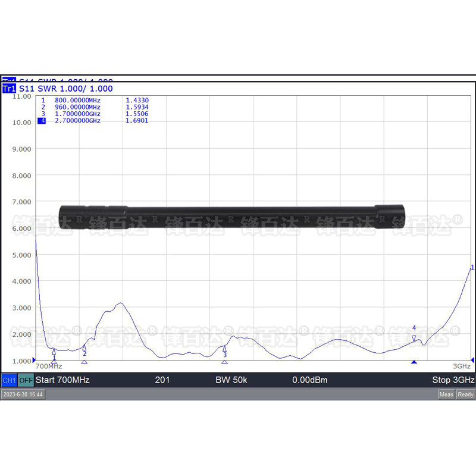Select active marker 4 row at 2.7000000GHz
476x476 pixels.
pos(93,121)
